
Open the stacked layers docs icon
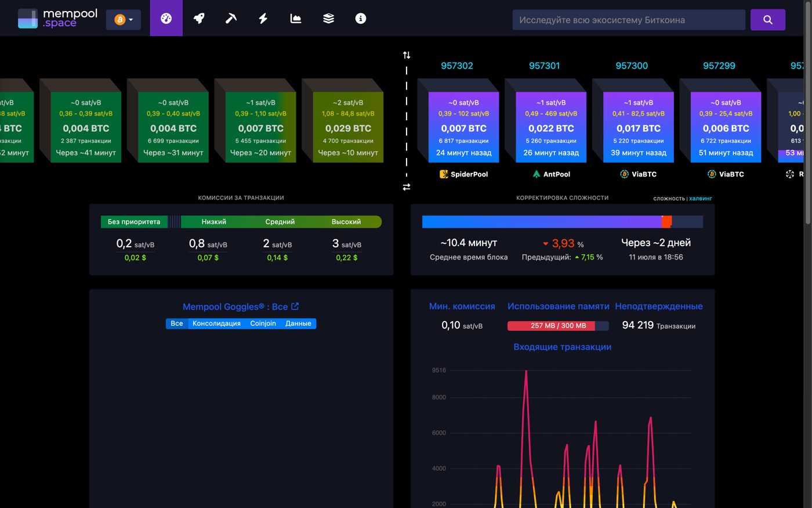coord(328,19)
